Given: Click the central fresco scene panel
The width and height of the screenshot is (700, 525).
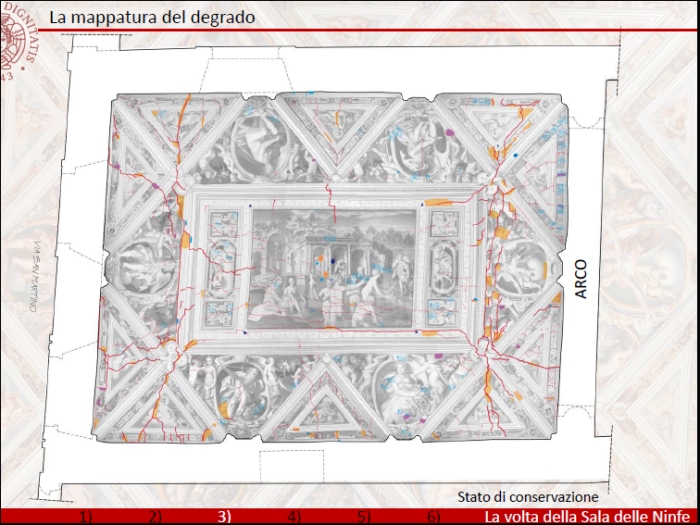Looking at the screenshot, I should click(332, 267).
